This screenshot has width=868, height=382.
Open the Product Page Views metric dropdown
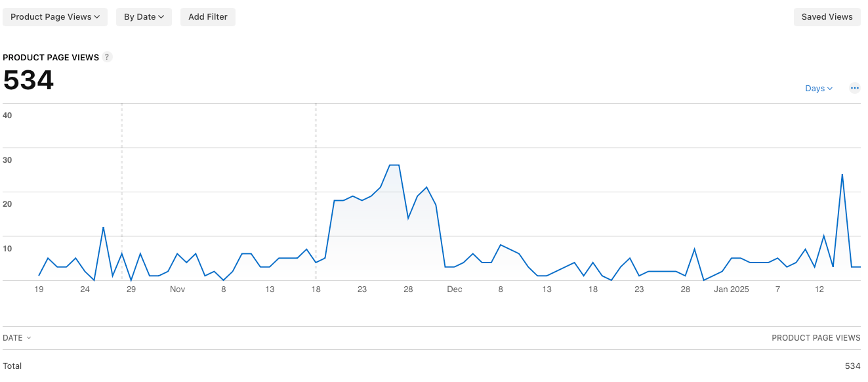click(x=55, y=16)
